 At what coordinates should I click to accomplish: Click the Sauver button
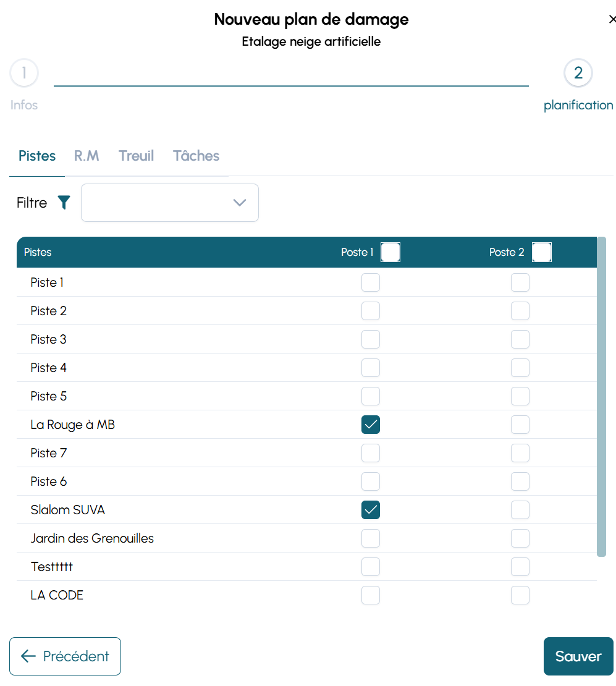tap(578, 656)
